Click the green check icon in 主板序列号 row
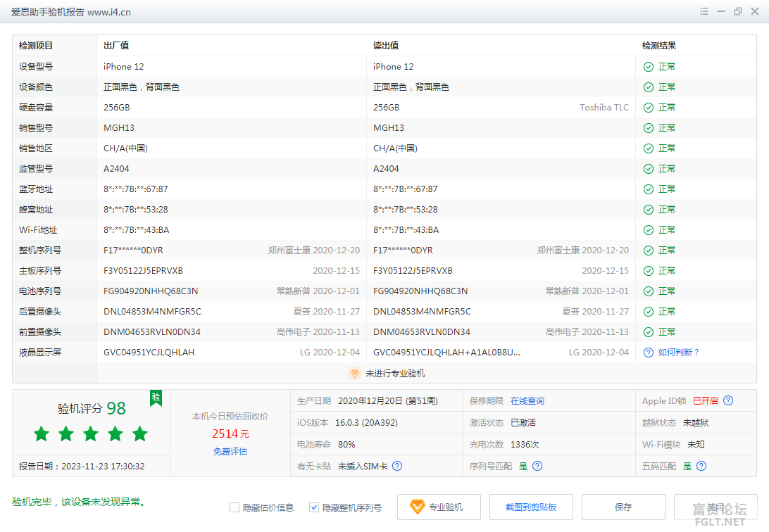 (649, 271)
